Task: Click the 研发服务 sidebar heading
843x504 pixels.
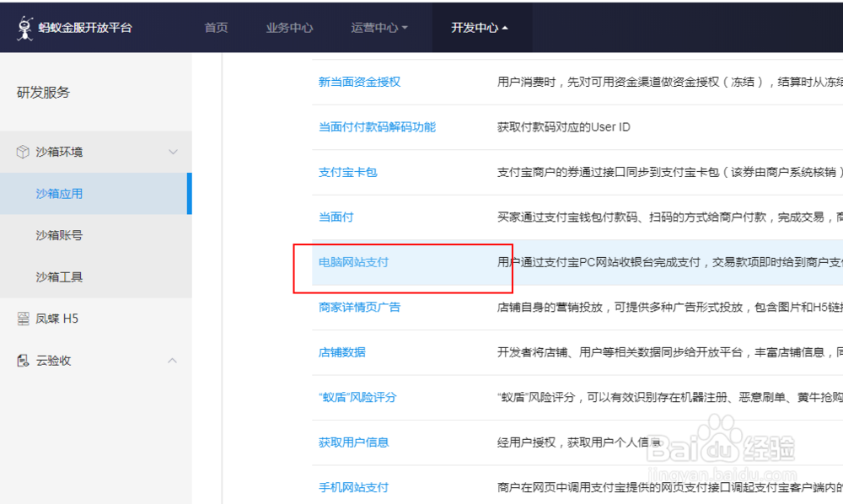Action: point(43,93)
